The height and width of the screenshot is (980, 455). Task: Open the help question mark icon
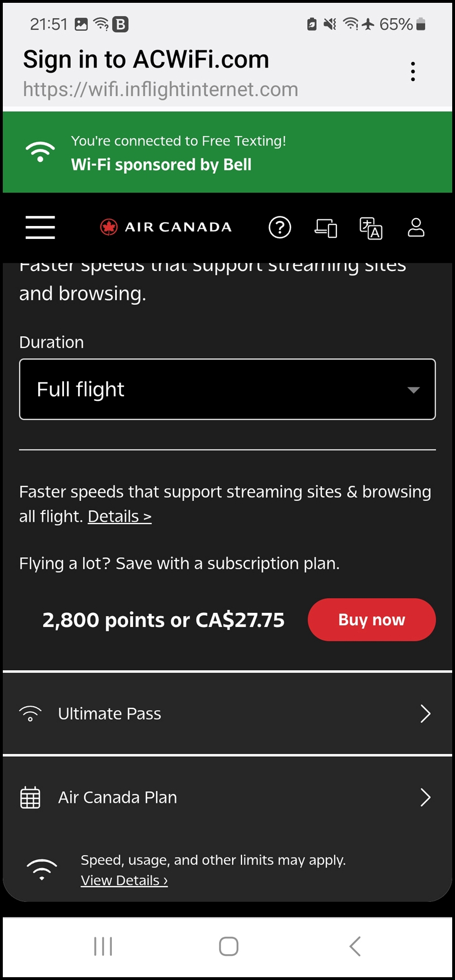[280, 227]
